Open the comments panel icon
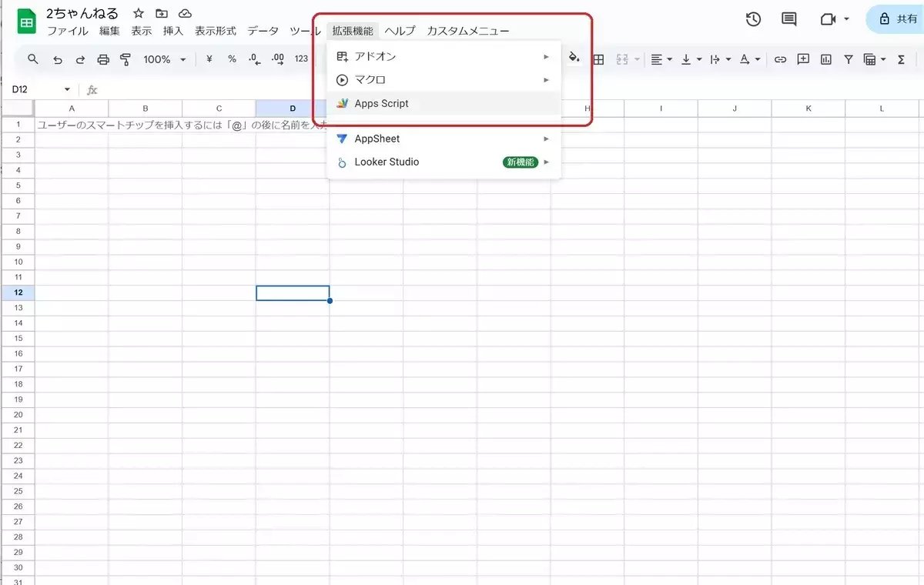The image size is (924, 585). coord(789,19)
